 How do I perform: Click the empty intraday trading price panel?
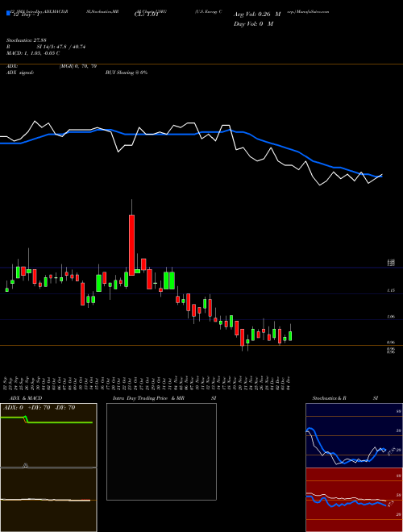tap(161, 451)
